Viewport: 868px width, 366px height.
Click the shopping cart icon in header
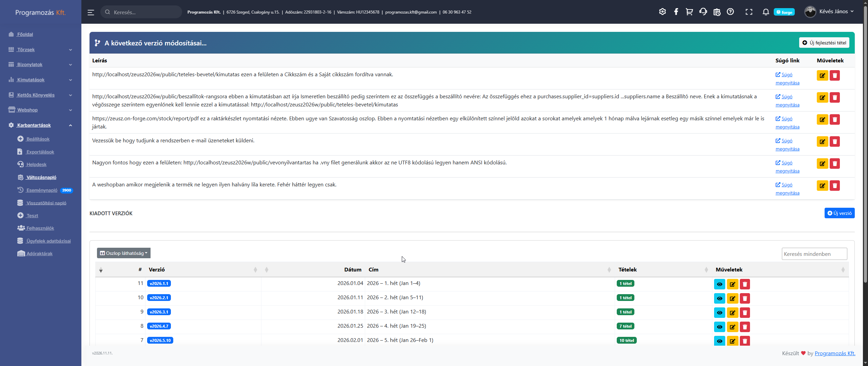[x=689, y=12]
